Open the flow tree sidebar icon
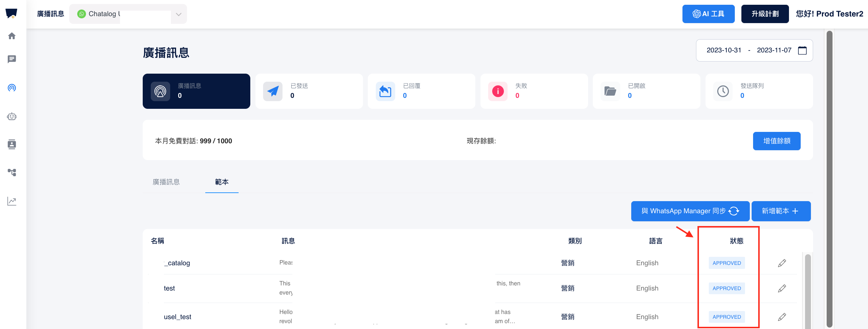 pos(12,172)
